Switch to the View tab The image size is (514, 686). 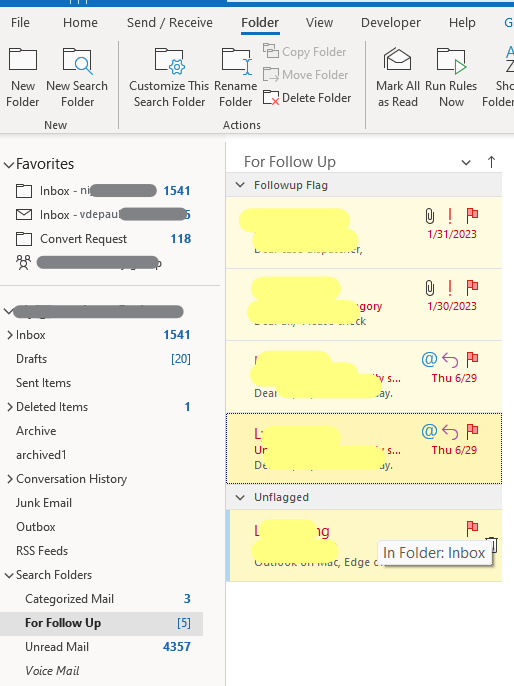(x=319, y=22)
